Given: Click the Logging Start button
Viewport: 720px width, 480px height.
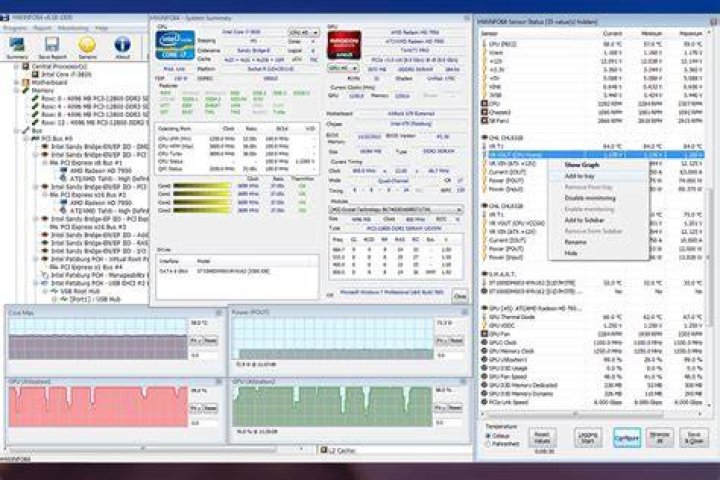Looking at the screenshot, I should (588, 437).
